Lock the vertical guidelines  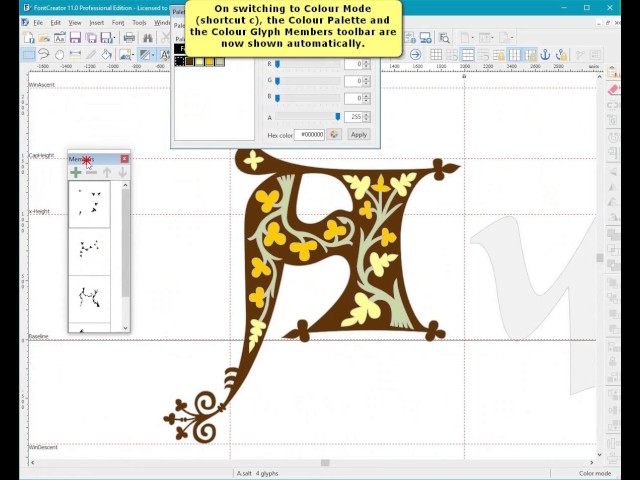[x=530, y=54]
